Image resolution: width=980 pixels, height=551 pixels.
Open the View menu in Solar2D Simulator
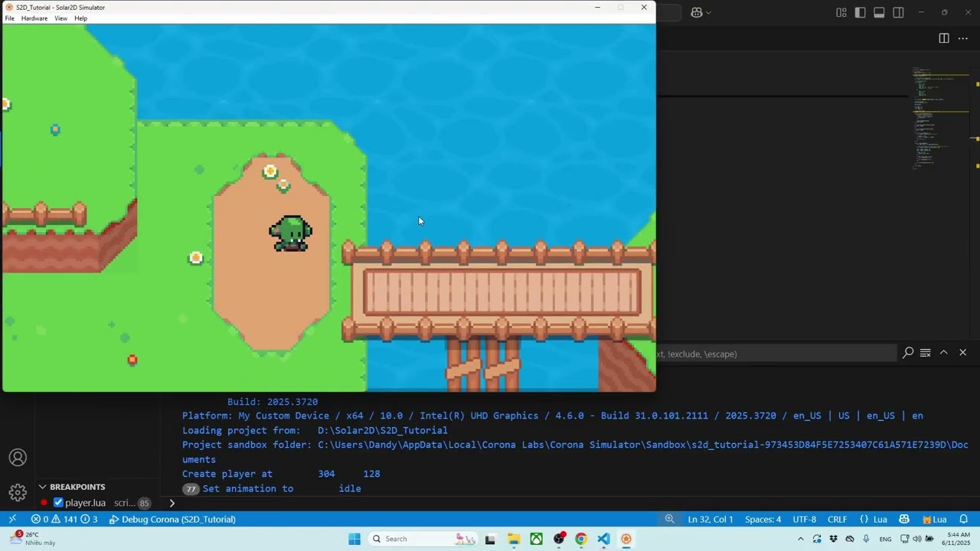point(60,18)
